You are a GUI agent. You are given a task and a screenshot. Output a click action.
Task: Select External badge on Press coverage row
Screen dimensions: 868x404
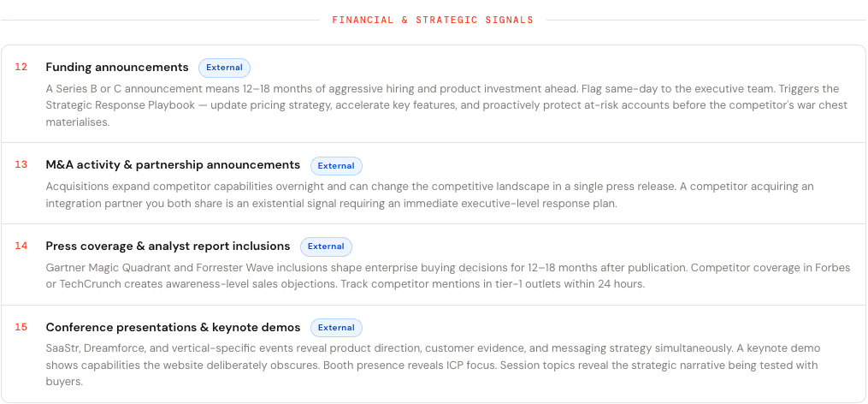(326, 247)
